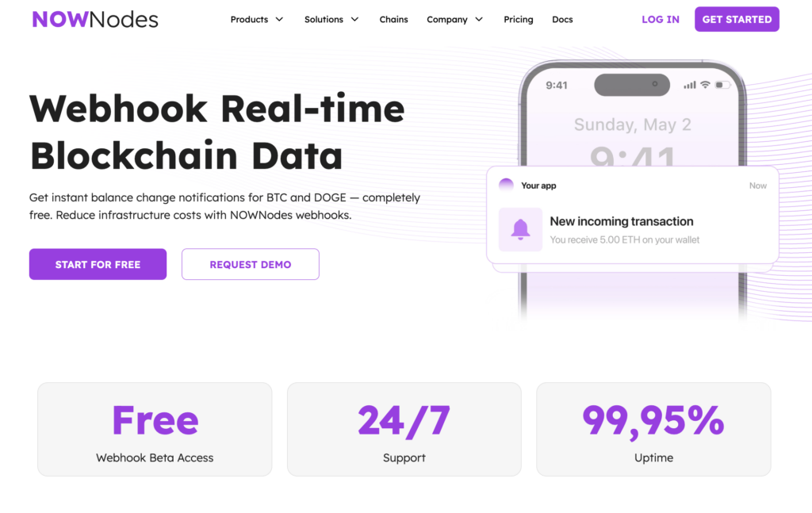
Task: Click the phone Wi-Fi status icon
Action: [x=705, y=85]
